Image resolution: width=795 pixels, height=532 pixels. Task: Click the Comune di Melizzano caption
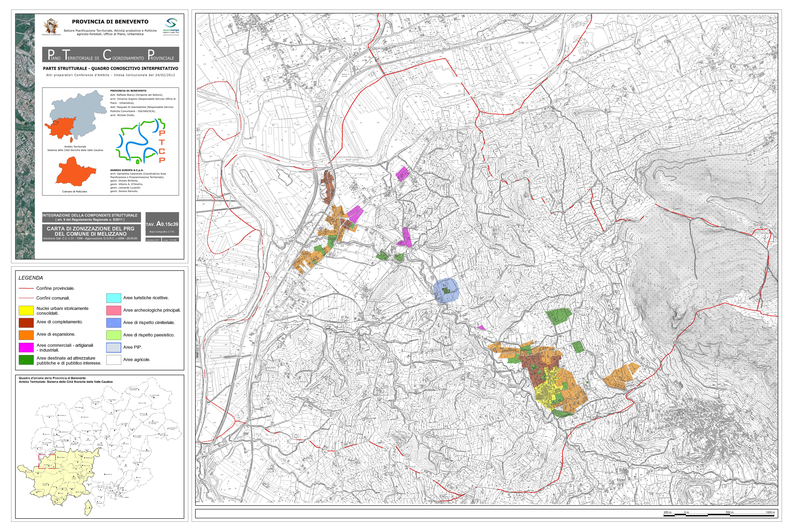75,192
